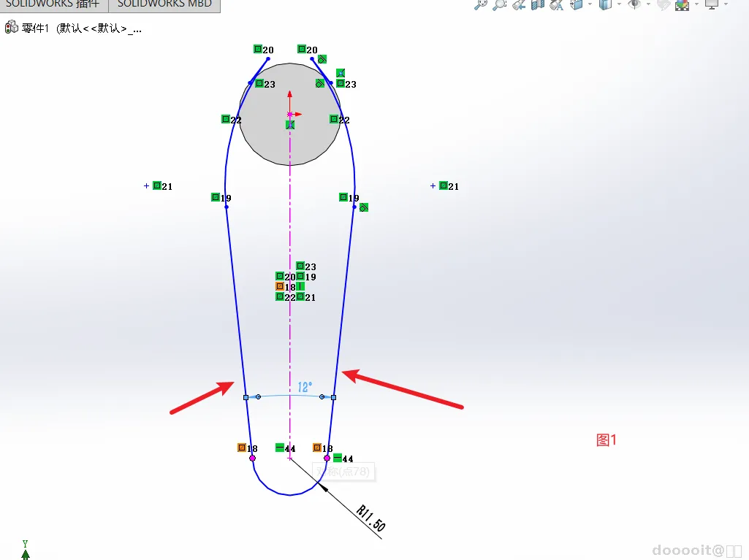Screen dimensions: 749x560
Task: Open the Apply Scene icon
Action: [x=682, y=4]
